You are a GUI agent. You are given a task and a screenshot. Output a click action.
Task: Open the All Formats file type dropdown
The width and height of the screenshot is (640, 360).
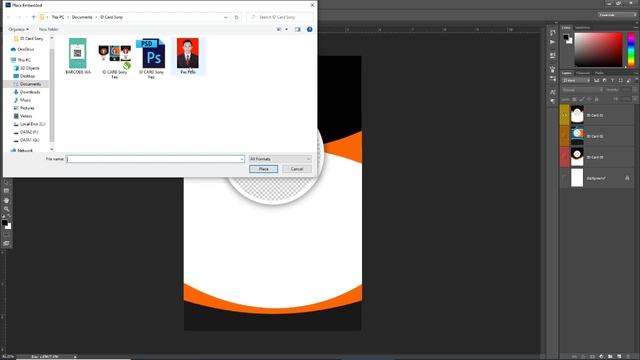click(280, 159)
